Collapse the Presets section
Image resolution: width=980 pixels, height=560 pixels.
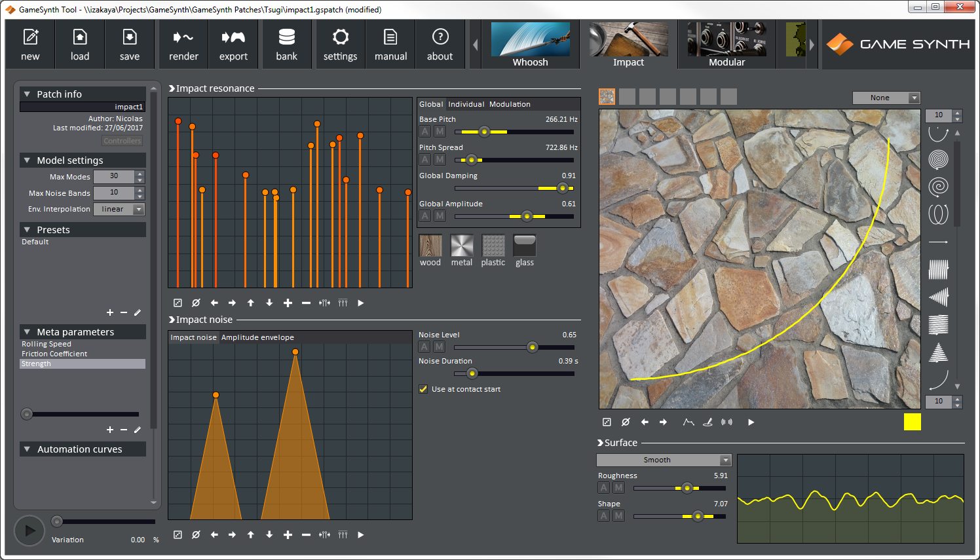pos(27,230)
